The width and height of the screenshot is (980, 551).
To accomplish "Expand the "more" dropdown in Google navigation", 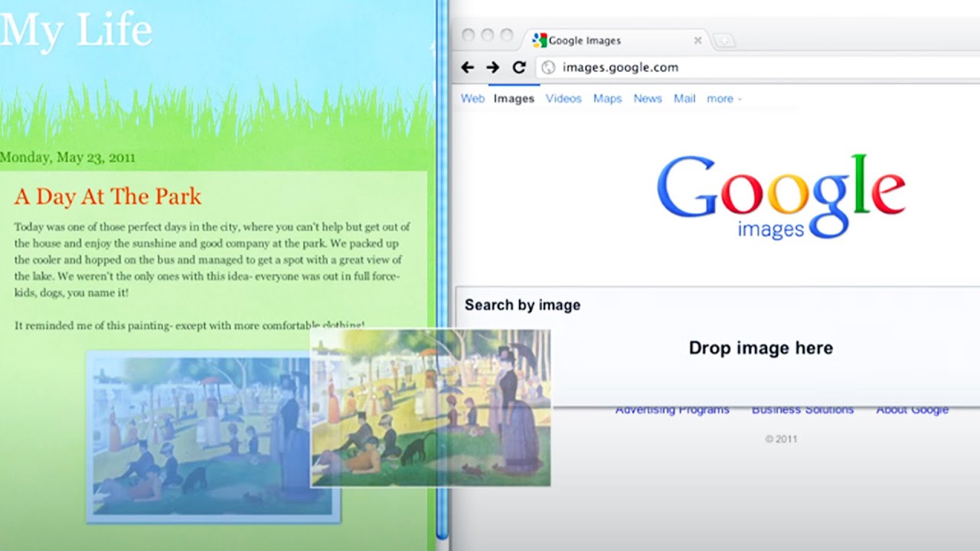I will [x=724, y=99].
